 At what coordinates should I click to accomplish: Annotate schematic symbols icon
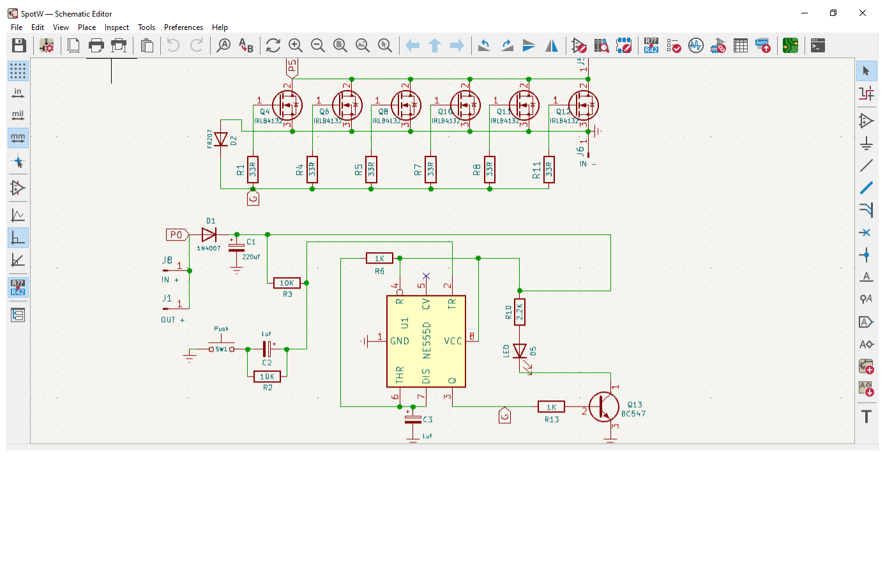(x=651, y=45)
